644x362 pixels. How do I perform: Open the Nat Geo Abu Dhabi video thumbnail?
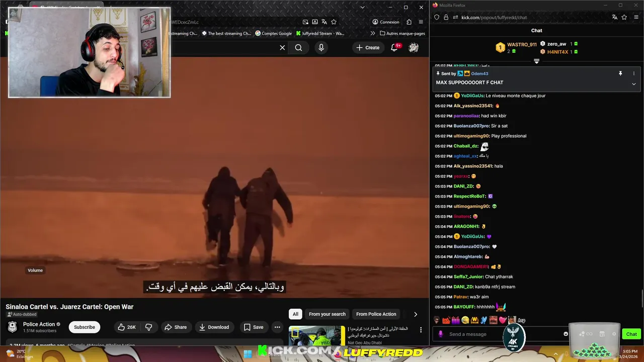pos(317,336)
